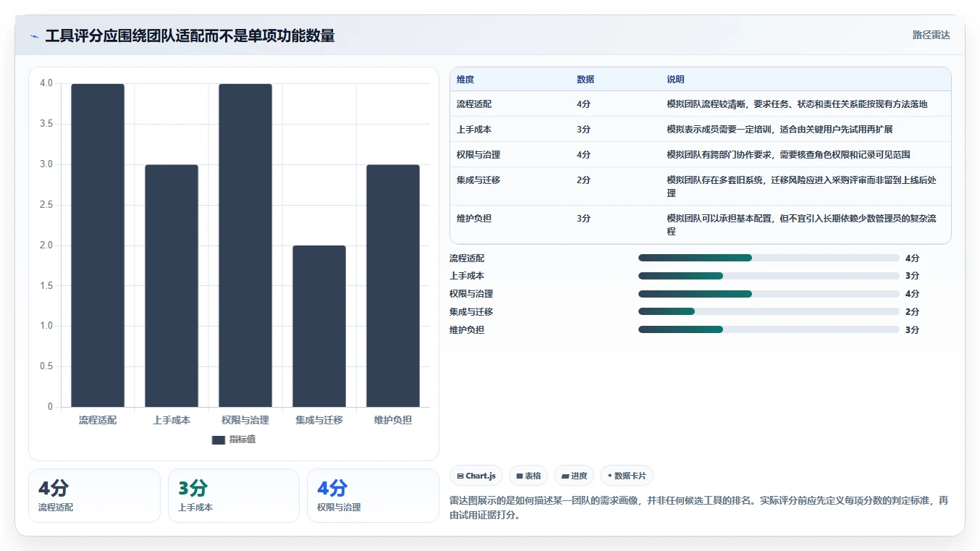Click the 4.0 y-axis label
980x551 pixels.
pyautogui.click(x=46, y=83)
